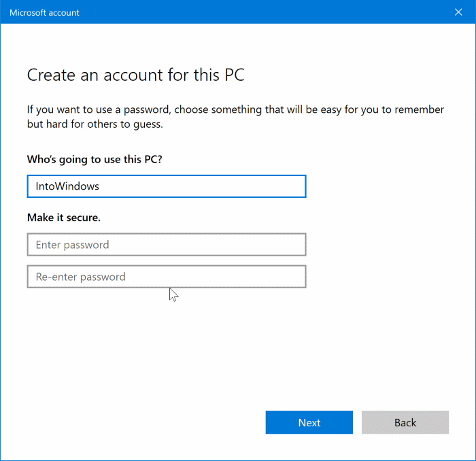Screen dimensions: 476x461
Task: Focus the Re-enter password field
Action: 167,277
